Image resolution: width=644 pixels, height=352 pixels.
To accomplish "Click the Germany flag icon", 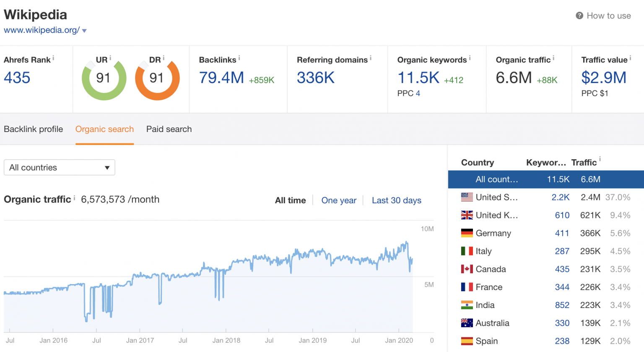I will tap(467, 233).
